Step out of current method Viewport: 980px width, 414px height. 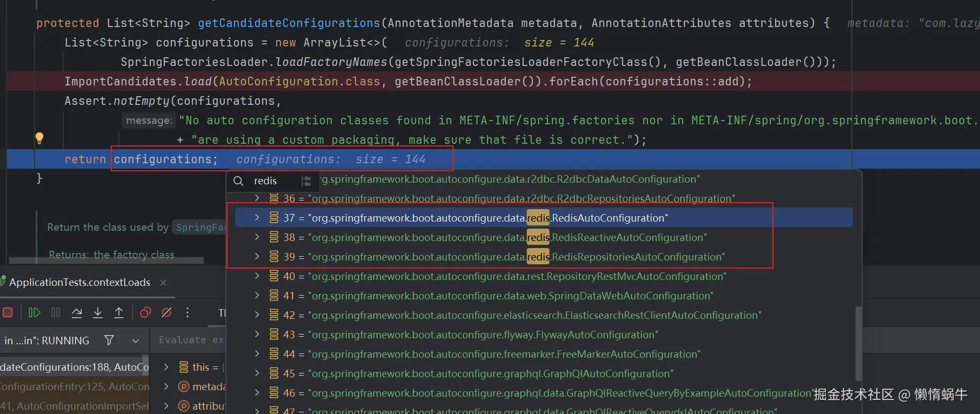[x=119, y=312]
